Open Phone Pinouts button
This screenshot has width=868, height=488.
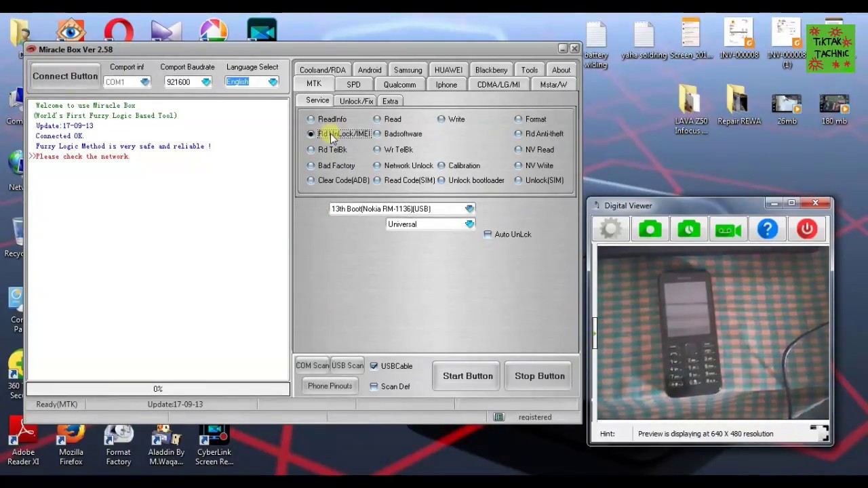(x=330, y=386)
